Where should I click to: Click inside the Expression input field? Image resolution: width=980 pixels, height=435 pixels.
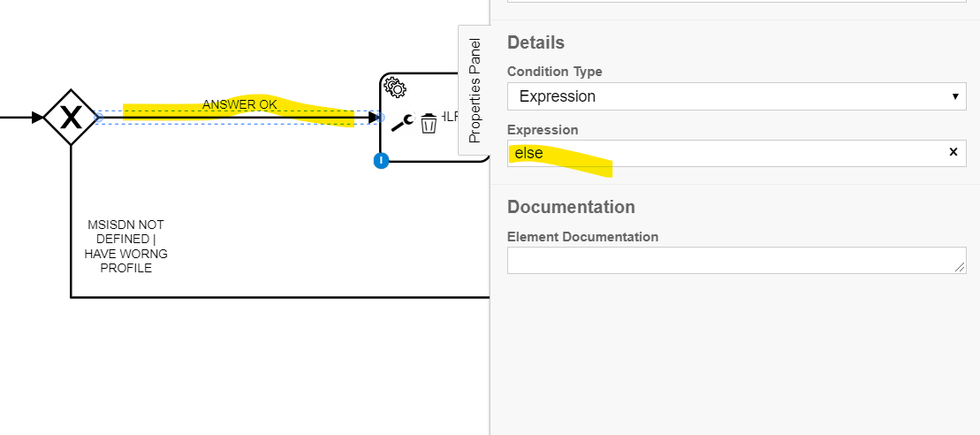click(x=725, y=153)
